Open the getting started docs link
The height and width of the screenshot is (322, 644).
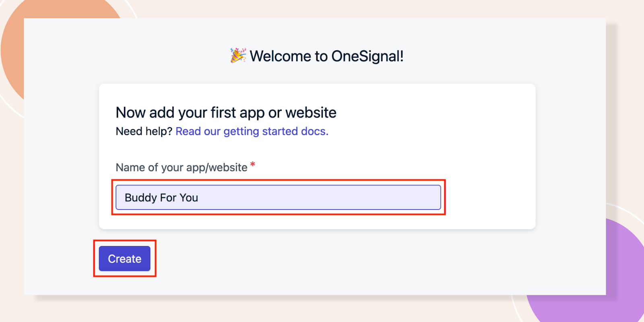point(252,131)
